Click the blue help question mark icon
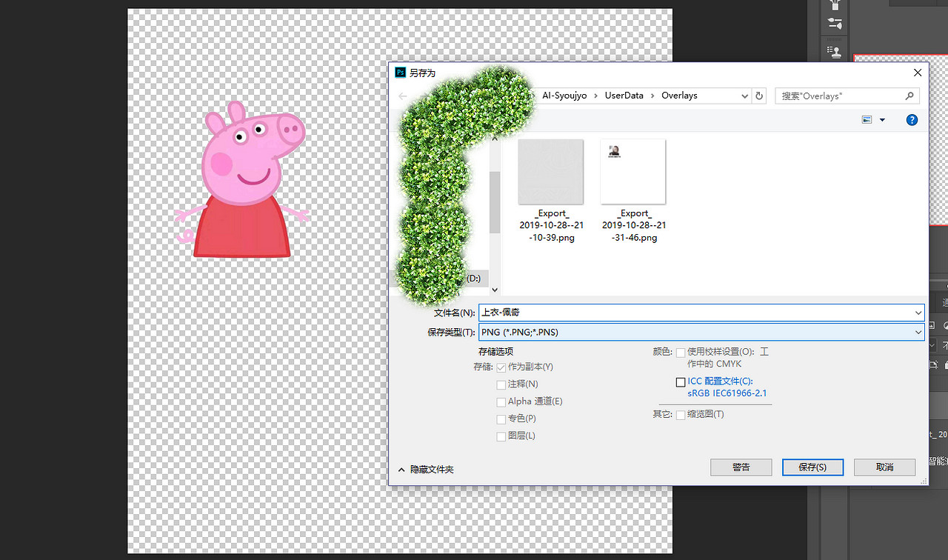 (912, 119)
